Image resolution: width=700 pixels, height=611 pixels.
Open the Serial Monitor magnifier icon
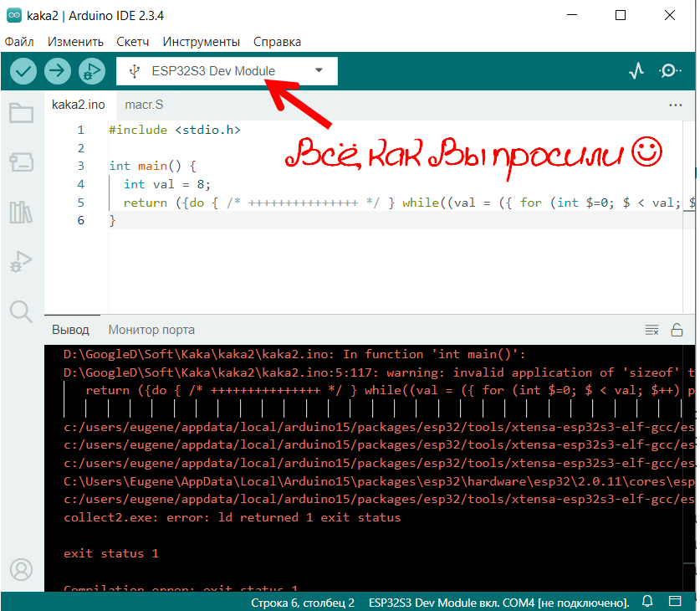coord(670,70)
